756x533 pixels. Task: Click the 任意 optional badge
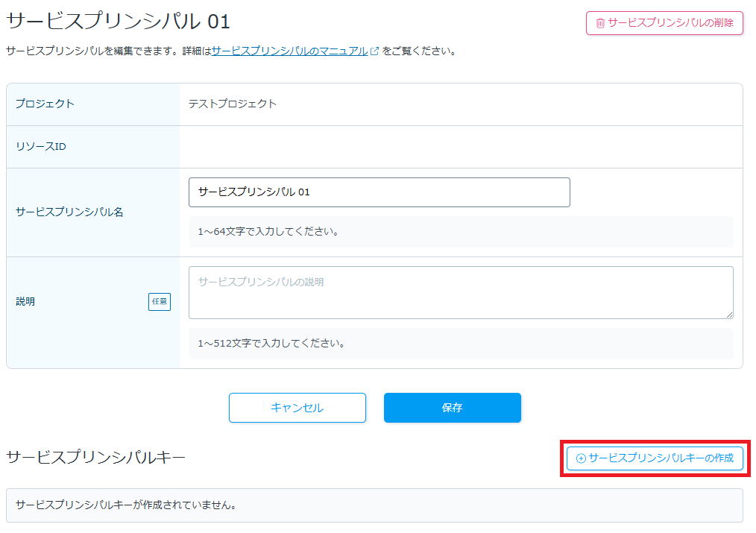[x=160, y=302]
